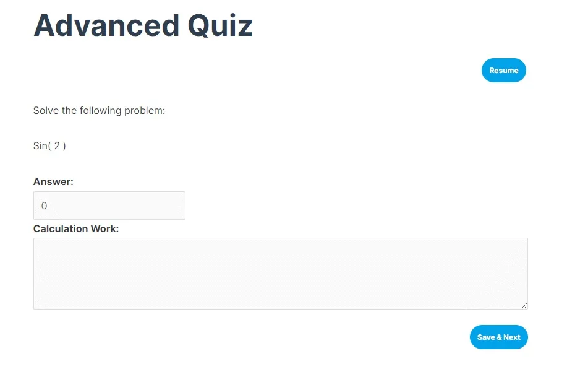Click the Solve the following problem text
The width and height of the screenshot is (588, 377).
(99, 110)
